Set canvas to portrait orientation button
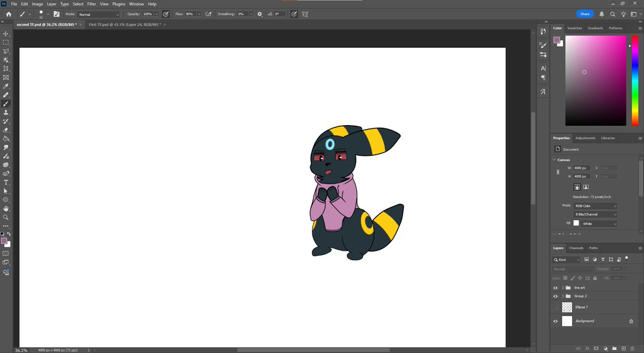Image resolution: width=644 pixels, height=353 pixels. [x=577, y=187]
